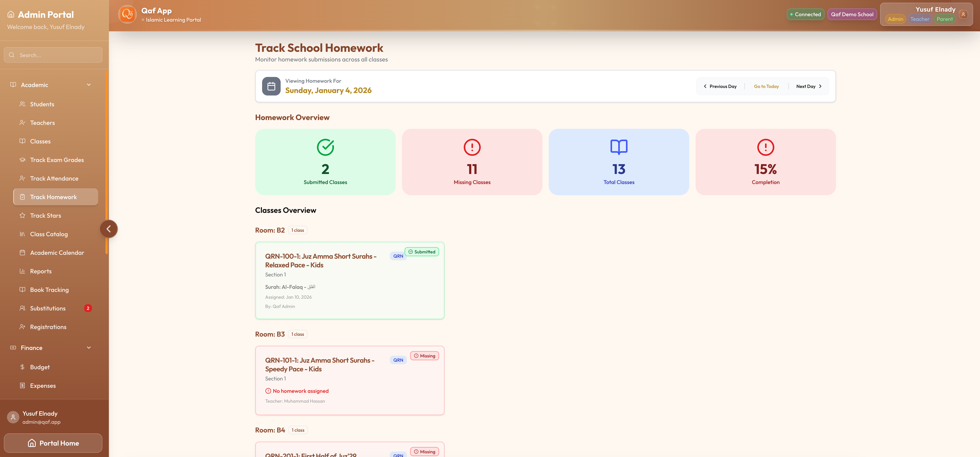
Task: Open Book Tracking from the sidebar icon
Action: tap(22, 289)
